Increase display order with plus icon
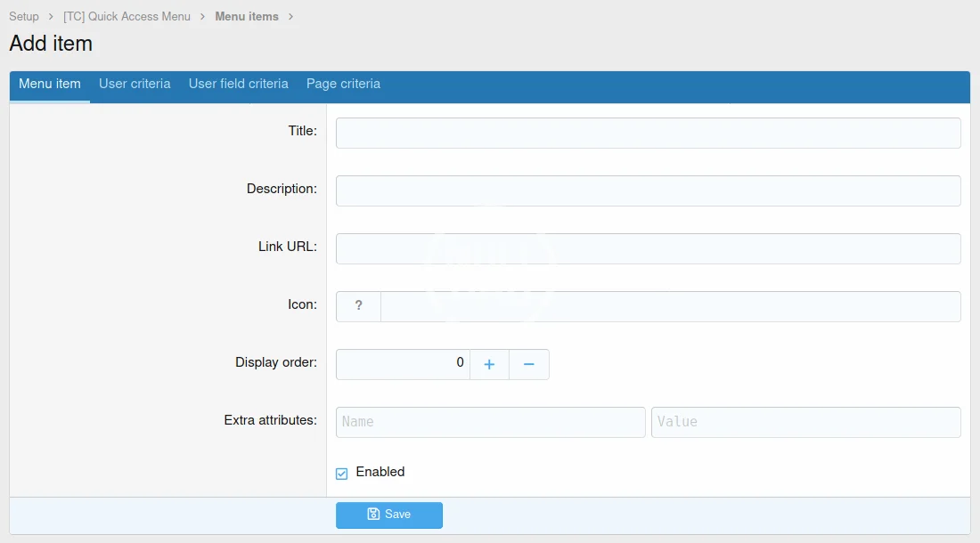 (489, 364)
